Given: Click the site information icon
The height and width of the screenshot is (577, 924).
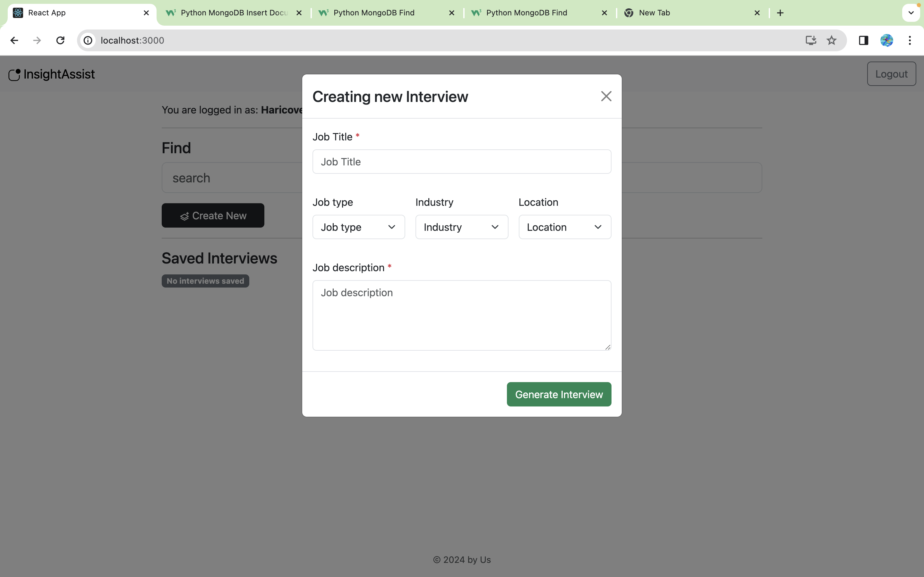Looking at the screenshot, I should [x=88, y=40].
